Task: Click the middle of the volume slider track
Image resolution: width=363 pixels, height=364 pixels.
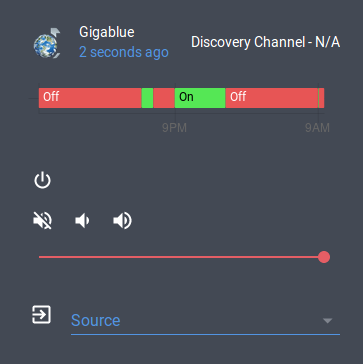Action: click(x=181, y=257)
